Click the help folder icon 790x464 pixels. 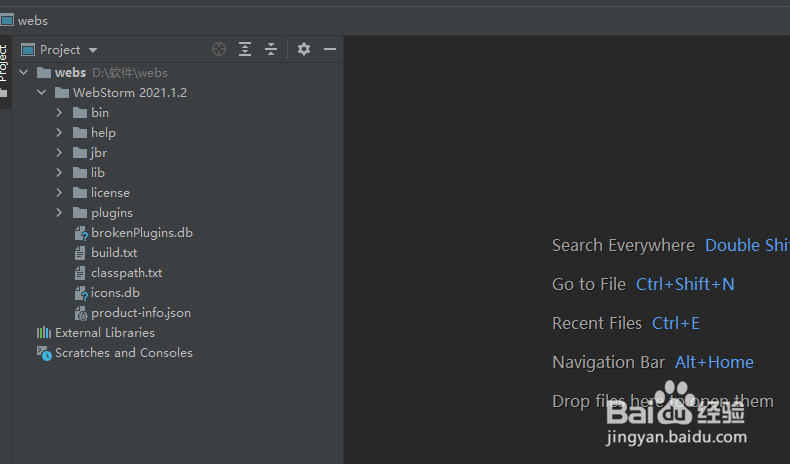click(80, 132)
